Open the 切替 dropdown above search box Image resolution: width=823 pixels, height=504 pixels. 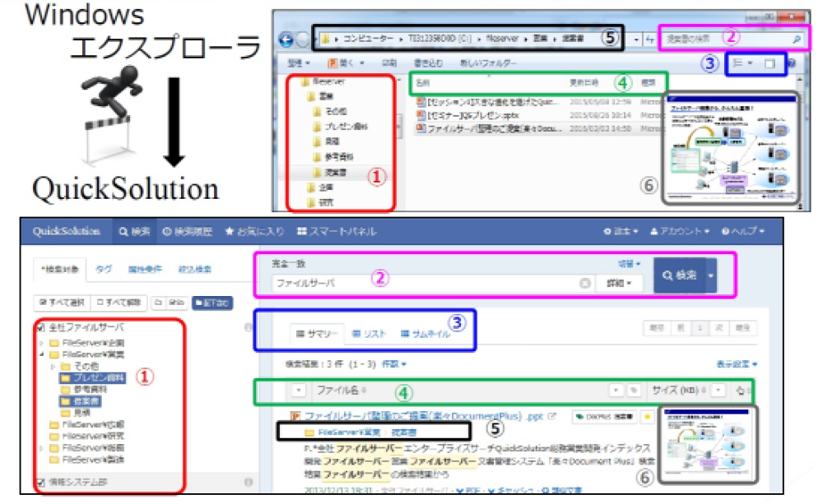click(629, 263)
